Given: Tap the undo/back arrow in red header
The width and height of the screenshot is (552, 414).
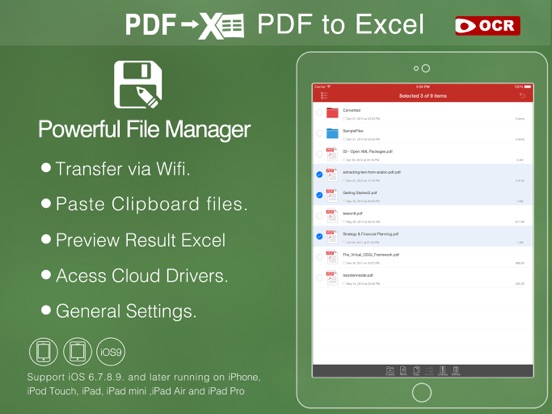Looking at the screenshot, I should 522,95.
